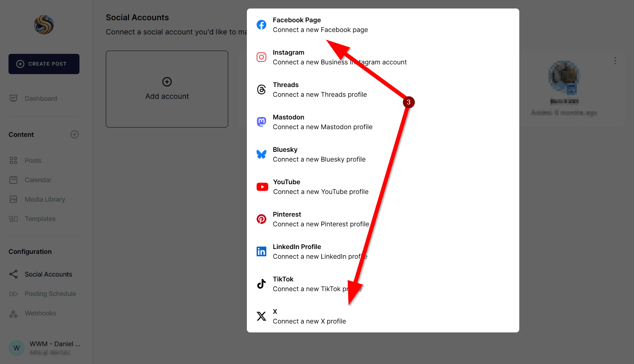Click the plus icon next to Content
The width and height of the screenshot is (634, 364).
pos(74,134)
